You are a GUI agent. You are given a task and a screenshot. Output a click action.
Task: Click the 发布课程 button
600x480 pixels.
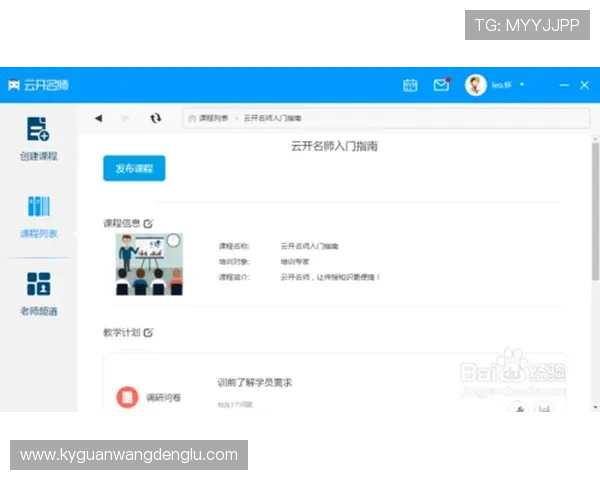134,168
